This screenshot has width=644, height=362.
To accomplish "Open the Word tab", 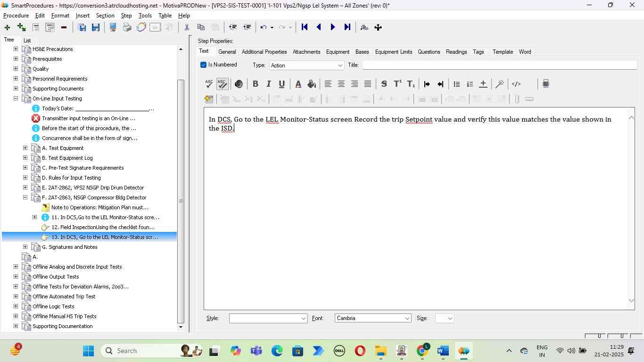I will pyautogui.click(x=525, y=52).
